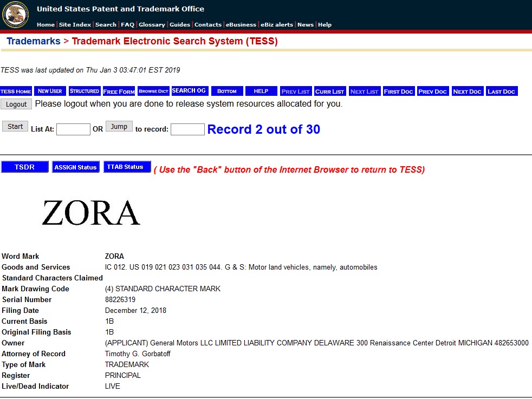Open the TESS Home button
This screenshot has width=532, height=399.
[16, 91]
